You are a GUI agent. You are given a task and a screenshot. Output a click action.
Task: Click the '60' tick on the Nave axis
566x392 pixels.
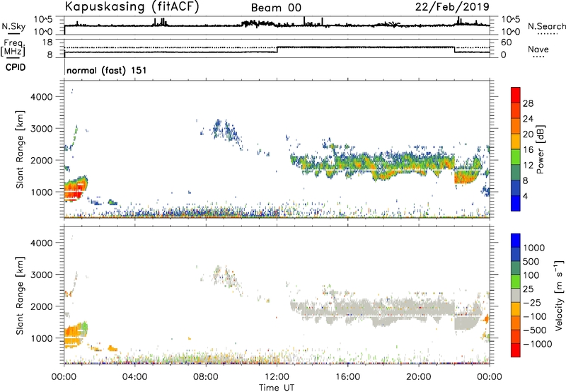[506, 42]
